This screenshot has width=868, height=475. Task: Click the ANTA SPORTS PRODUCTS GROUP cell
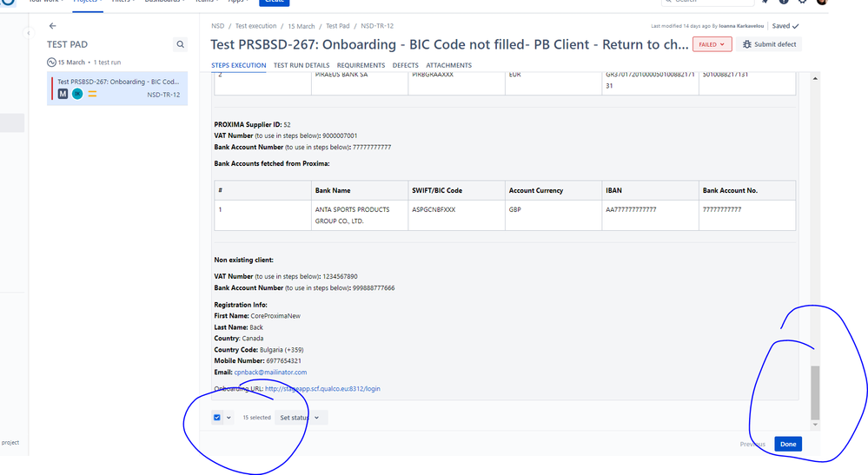359,215
